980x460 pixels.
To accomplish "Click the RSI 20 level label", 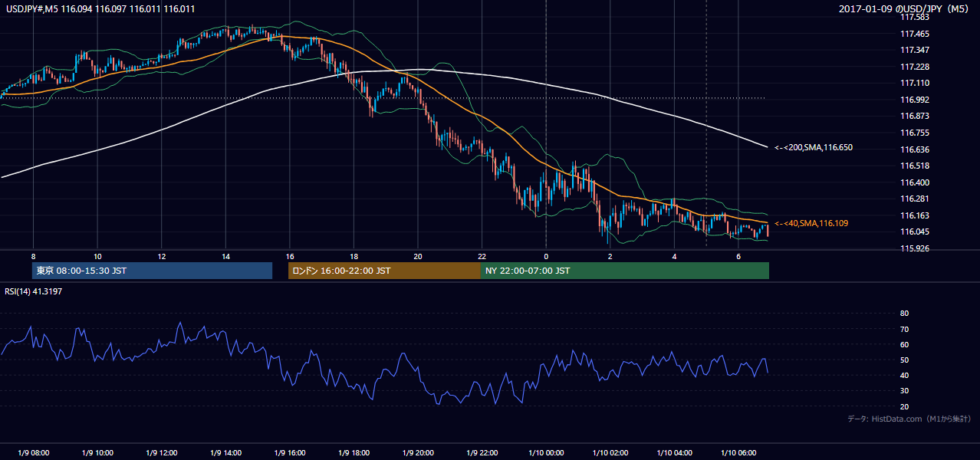I will (x=905, y=406).
